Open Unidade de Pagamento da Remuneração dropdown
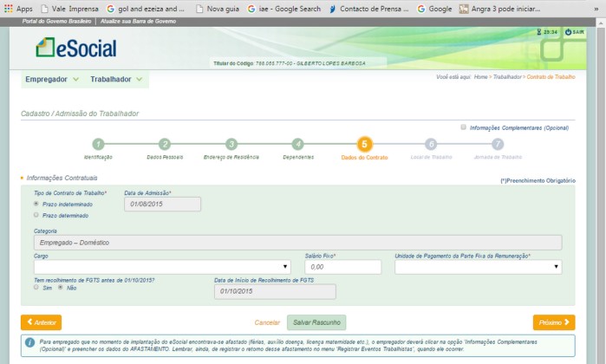This screenshot has width=606, height=364. pos(478,267)
